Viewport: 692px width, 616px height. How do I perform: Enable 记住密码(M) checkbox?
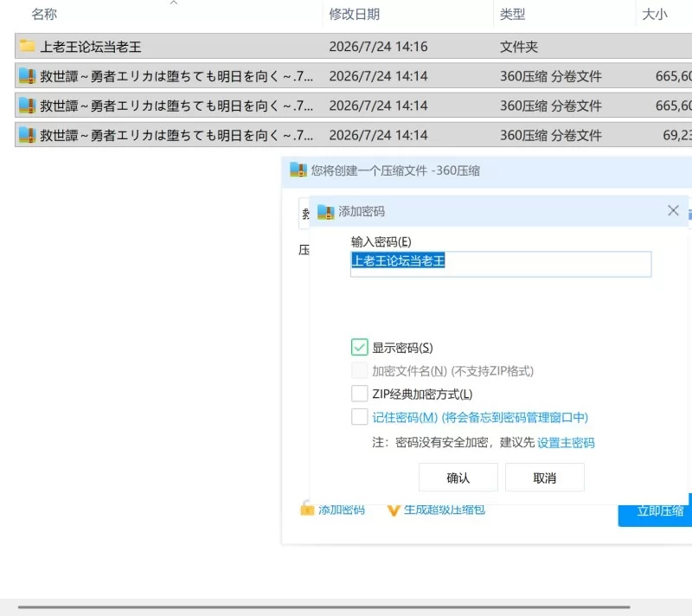(x=359, y=417)
